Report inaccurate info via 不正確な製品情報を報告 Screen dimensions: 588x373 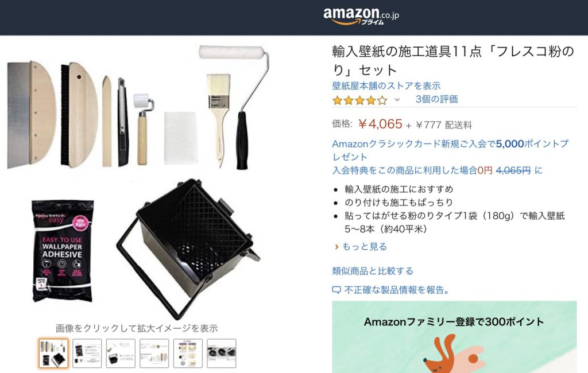coord(396,290)
